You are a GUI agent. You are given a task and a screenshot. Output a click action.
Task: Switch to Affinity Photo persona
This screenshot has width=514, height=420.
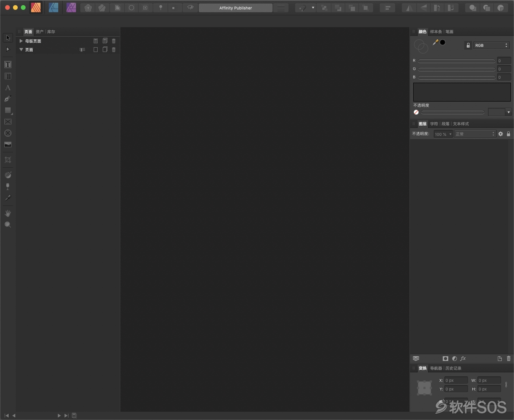71,7
